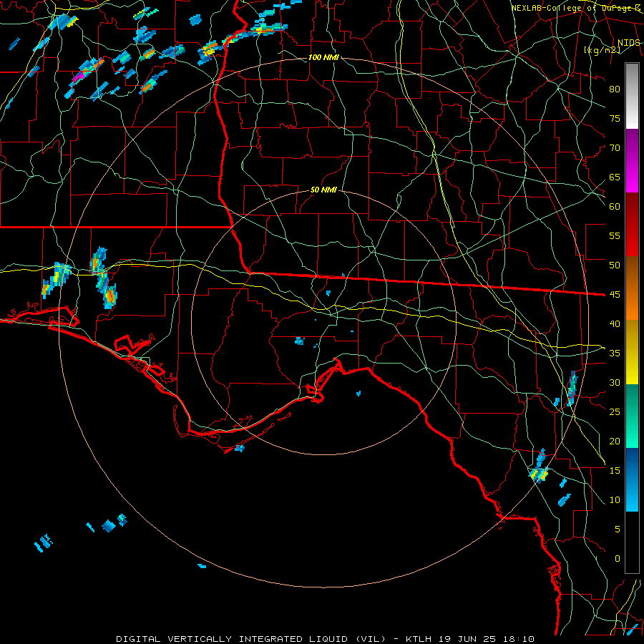This screenshot has width=644, height=644.
Task: Click the "45" value on the scale
Action: tap(615, 295)
